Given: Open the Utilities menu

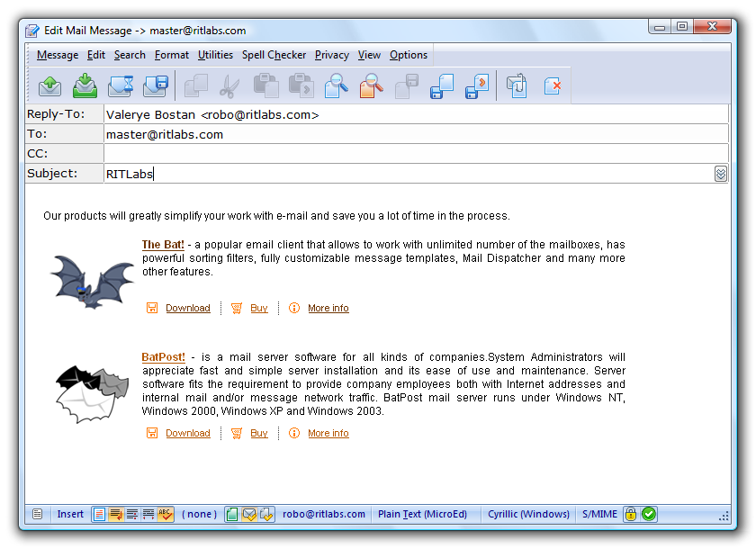Looking at the screenshot, I should pos(215,55).
